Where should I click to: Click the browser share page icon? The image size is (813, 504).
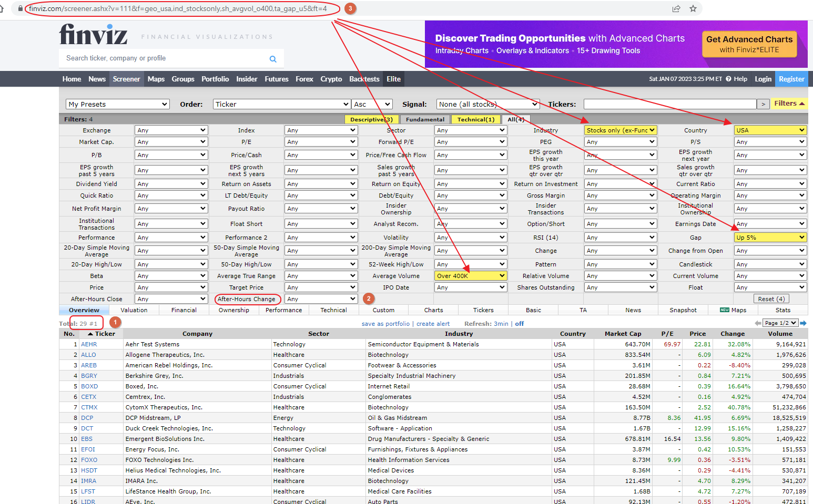(676, 8)
